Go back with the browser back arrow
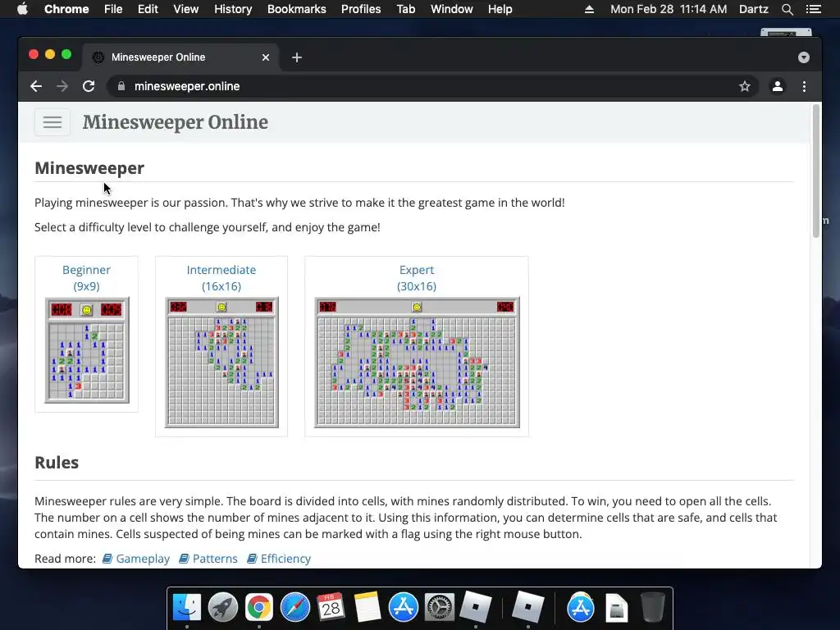 coord(36,86)
